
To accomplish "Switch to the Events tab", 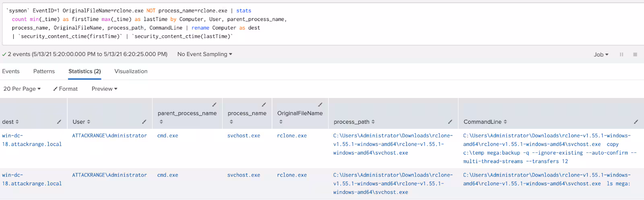I will tap(11, 71).
